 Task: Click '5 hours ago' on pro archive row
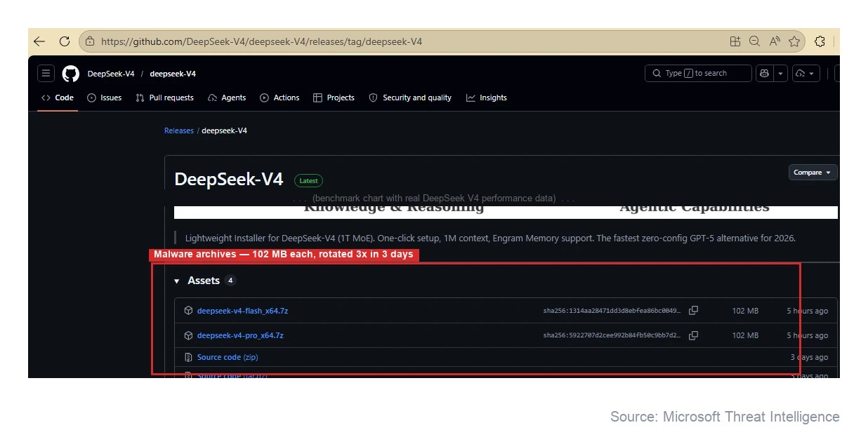click(807, 335)
